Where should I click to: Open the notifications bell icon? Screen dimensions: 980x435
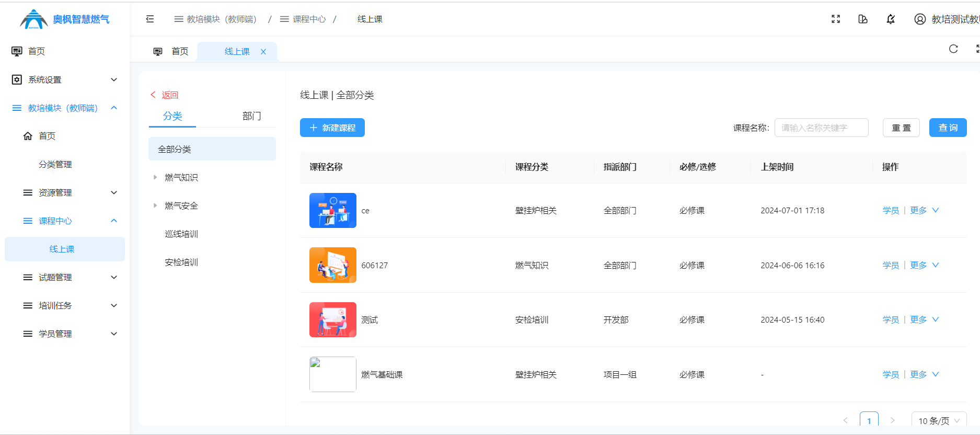tap(891, 19)
